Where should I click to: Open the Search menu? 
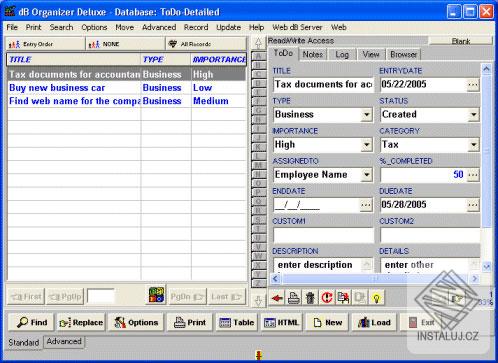click(61, 27)
